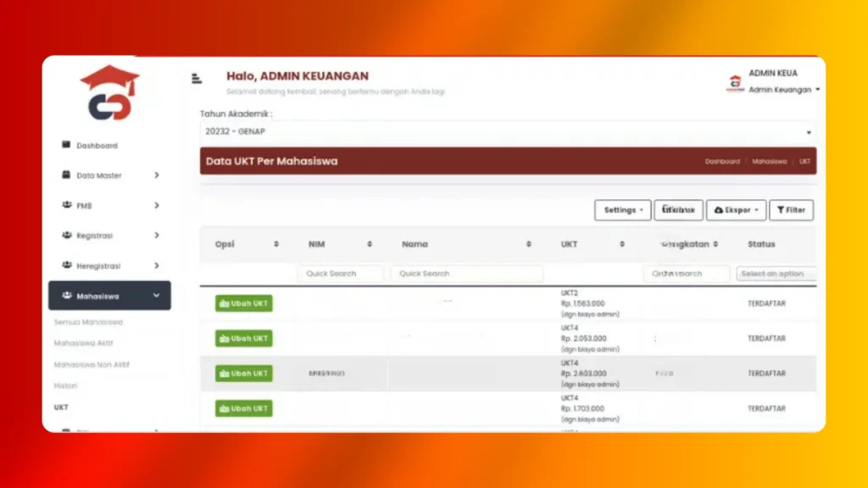Expand the Data Master sidebar menu
The width and height of the screenshot is (868, 488).
coord(109,175)
